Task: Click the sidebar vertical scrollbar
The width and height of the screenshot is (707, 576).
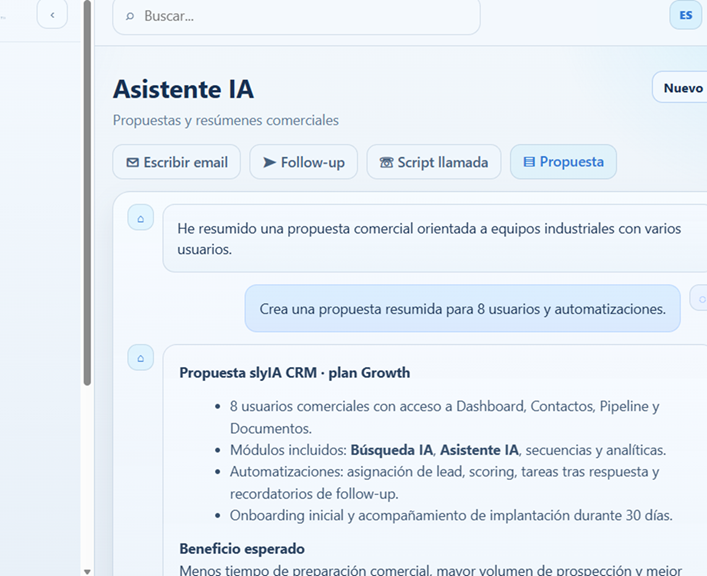Action: (x=88, y=200)
